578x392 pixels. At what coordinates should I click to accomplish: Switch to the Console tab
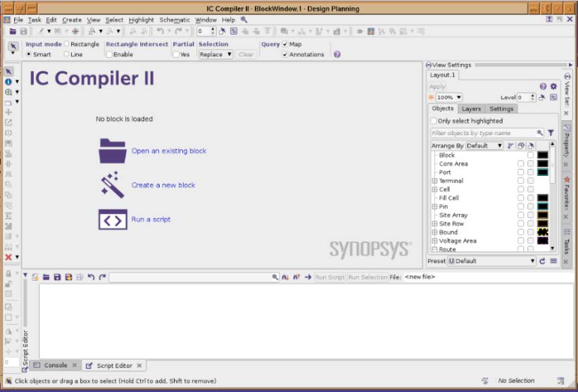(x=56, y=365)
